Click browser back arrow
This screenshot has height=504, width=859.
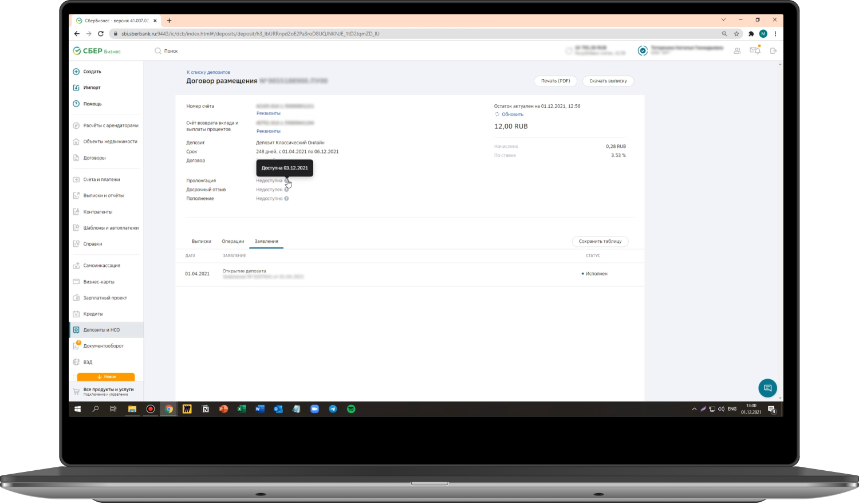(x=77, y=34)
